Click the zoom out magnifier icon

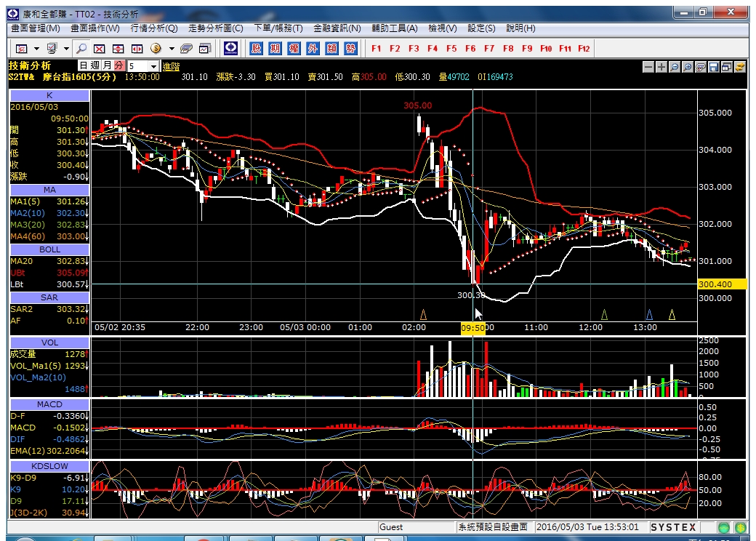pos(675,67)
